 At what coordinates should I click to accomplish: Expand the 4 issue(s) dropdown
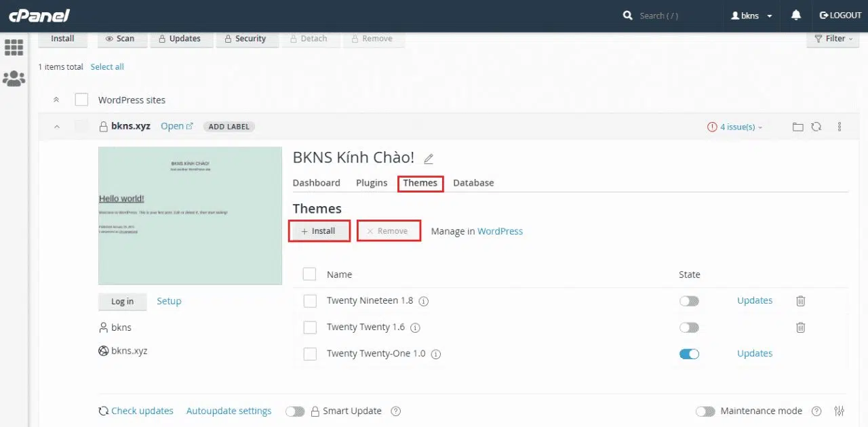tap(735, 127)
